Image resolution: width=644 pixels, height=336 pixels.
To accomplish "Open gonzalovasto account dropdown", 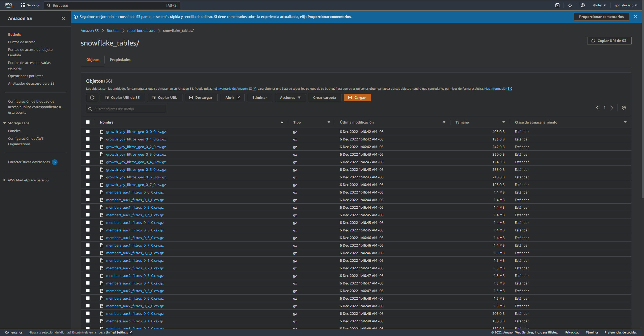I will 626,5.
